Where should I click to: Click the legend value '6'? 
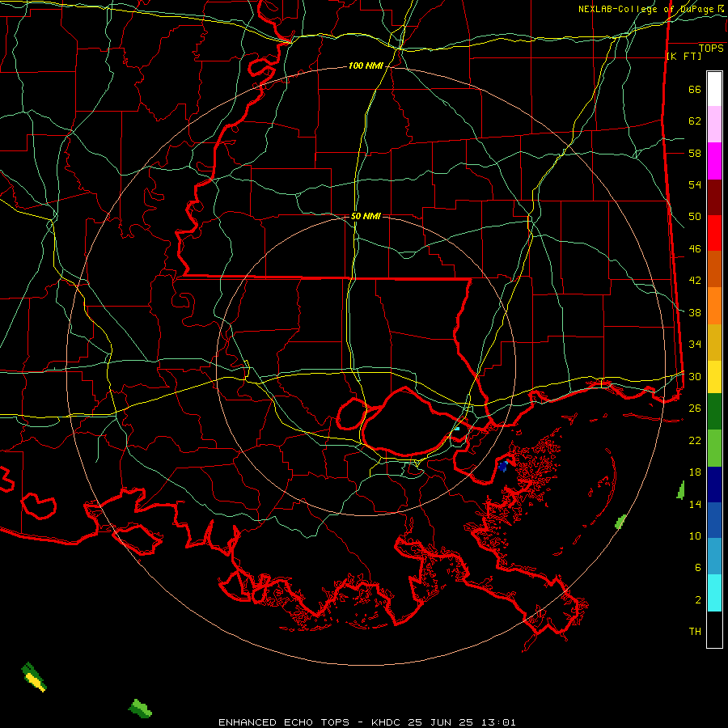click(x=698, y=568)
